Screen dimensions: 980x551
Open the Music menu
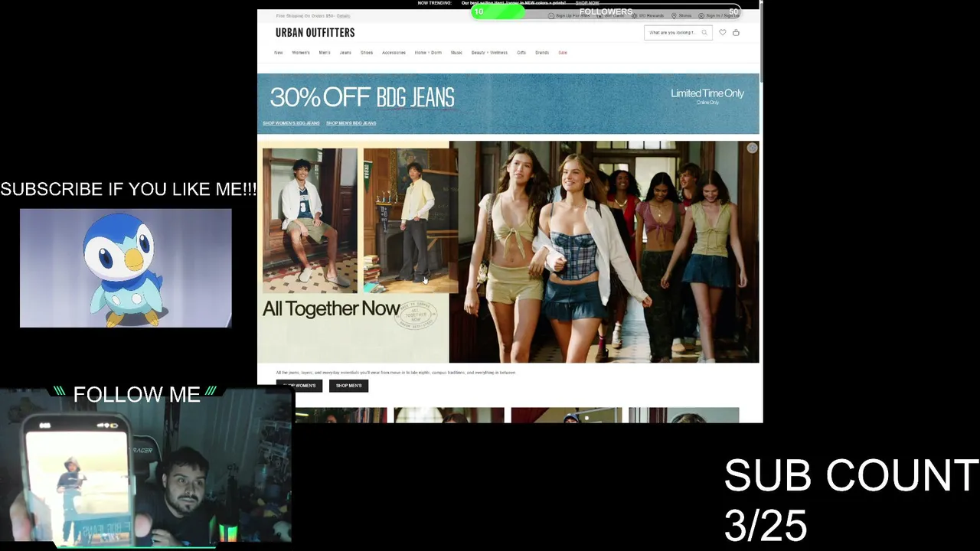(x=456, y=53)
